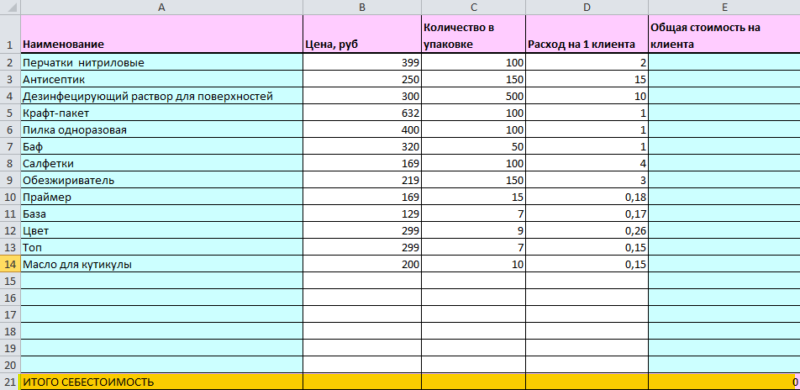Select the ИТОГО СЕБЕСТОИМОСТЬ cell

pyautogui.click(x=161, y=382)
